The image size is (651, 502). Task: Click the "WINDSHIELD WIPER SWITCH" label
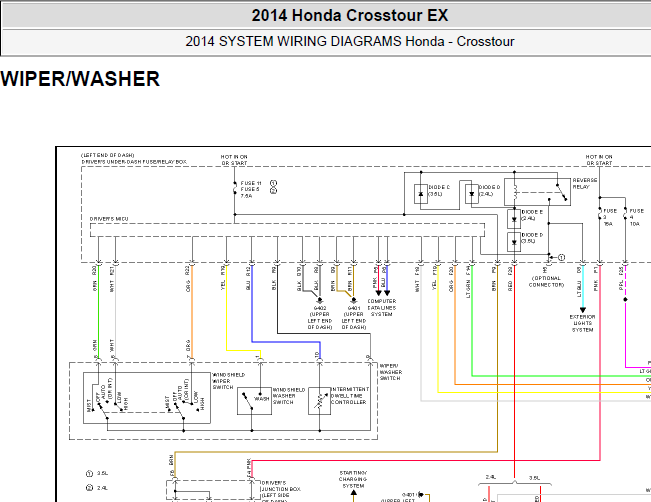coord(228,381)
